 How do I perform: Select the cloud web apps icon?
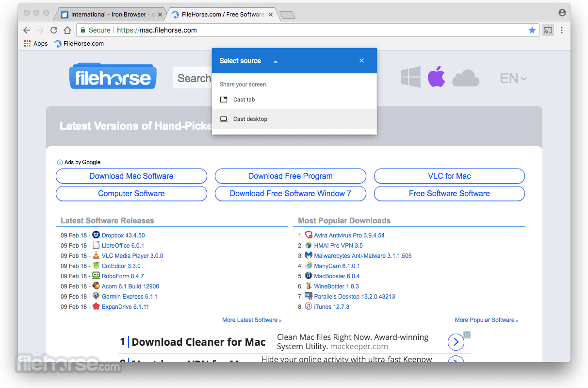tap(466, 78)
